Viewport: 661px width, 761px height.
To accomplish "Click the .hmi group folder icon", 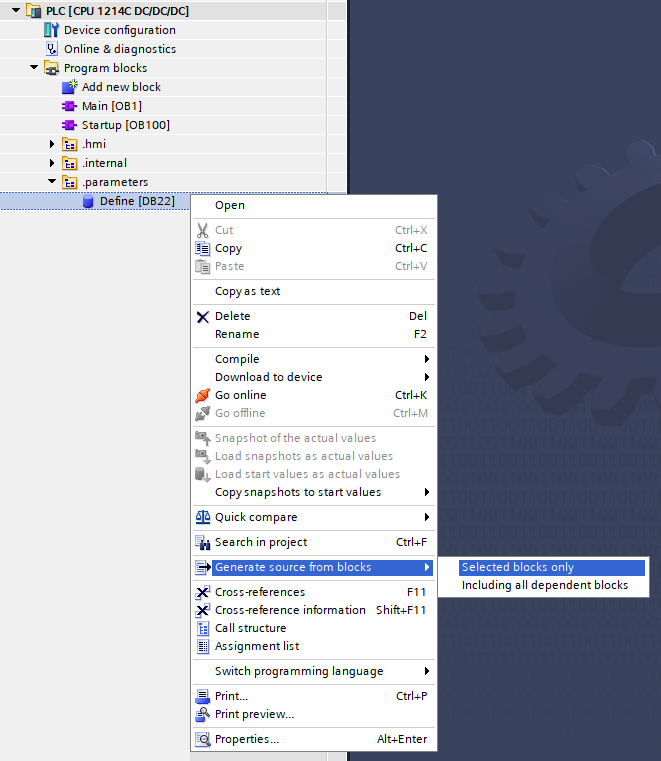I will [x=69, y=144].
